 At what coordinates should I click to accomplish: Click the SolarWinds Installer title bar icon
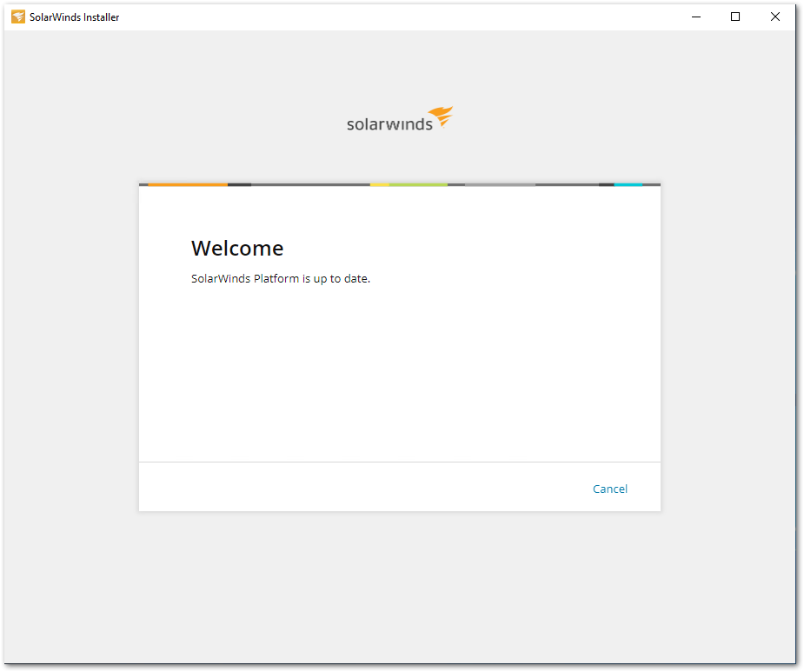[x=18, y=17]
